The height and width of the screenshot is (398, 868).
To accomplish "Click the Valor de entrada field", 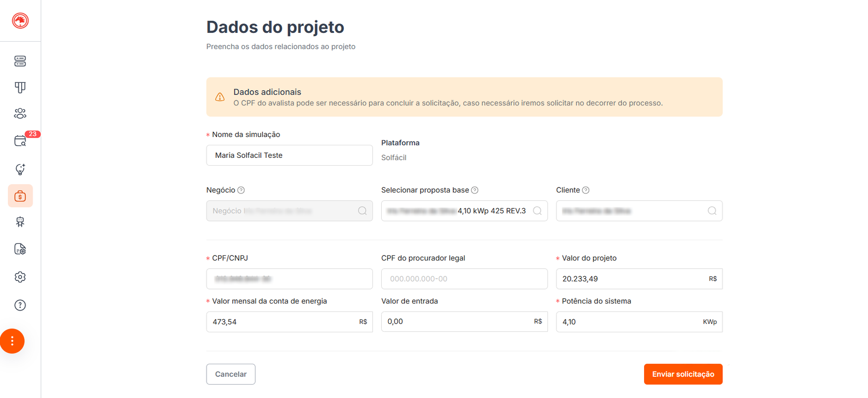I will (x=458, y=322).
